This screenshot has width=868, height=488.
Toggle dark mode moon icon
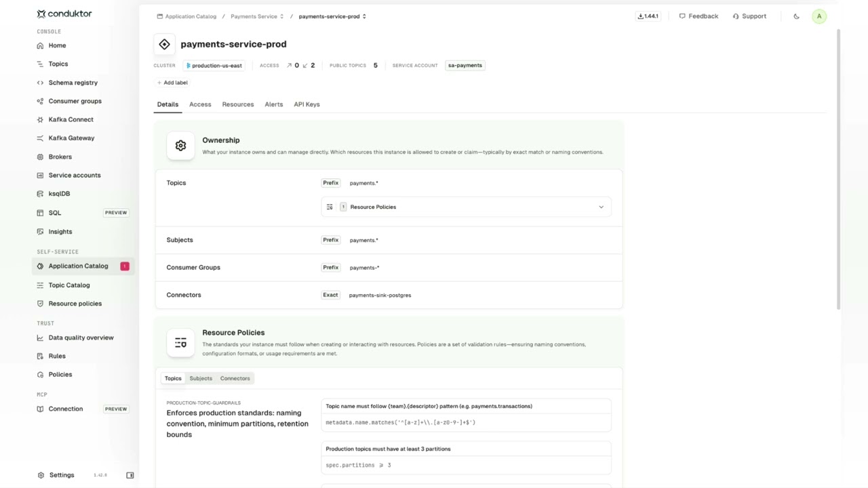coord(797,16)
